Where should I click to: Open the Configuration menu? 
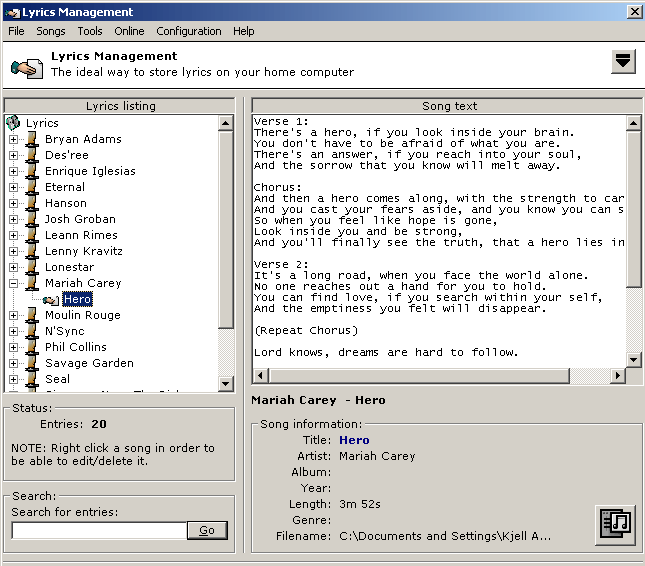pyautogui.click(x=188, y=31)
